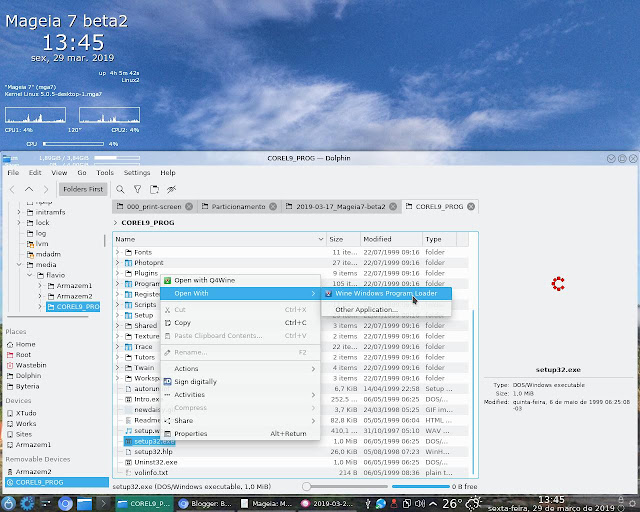
Task: Open the View menu
Action: click(x=59, y=173)
